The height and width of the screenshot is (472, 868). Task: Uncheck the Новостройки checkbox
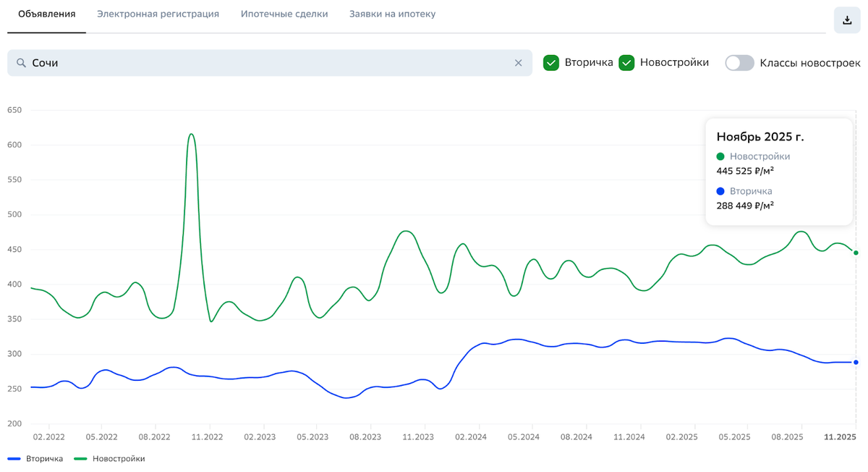point(627,63)
